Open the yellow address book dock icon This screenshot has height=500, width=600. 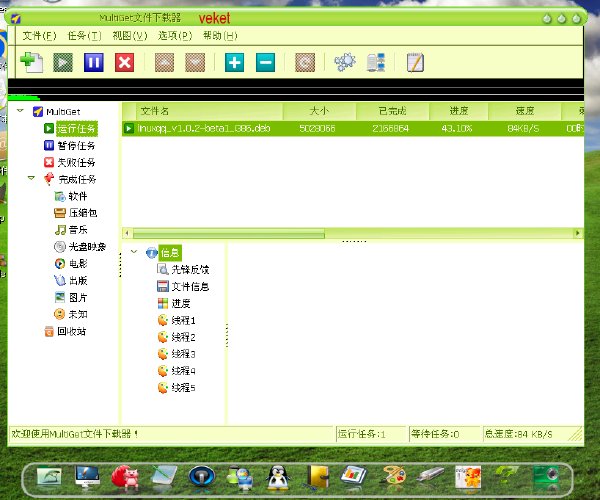click(318, 476)
